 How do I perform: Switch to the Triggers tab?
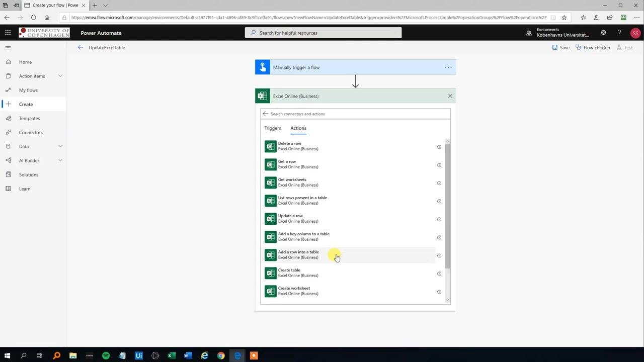(x=273, y=128)
